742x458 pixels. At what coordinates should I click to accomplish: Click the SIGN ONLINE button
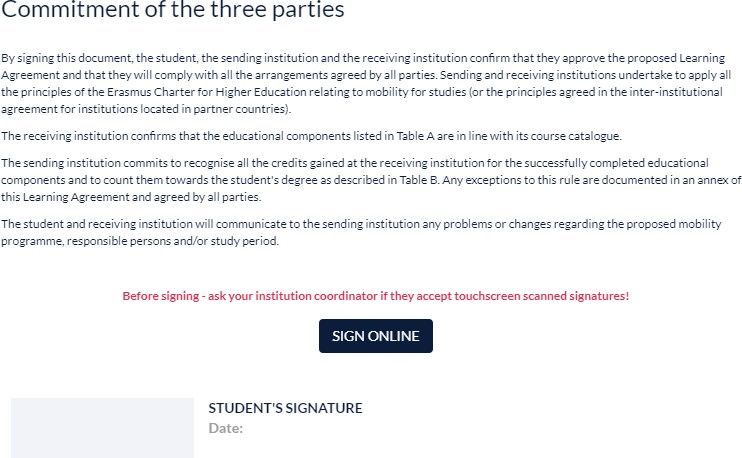click(x=376, y=336)
